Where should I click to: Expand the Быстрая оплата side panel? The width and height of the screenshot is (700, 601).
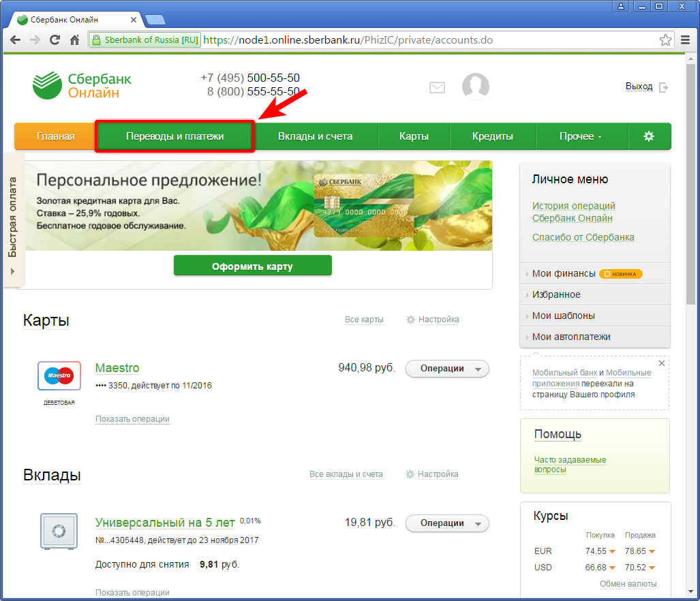[13, 220]
